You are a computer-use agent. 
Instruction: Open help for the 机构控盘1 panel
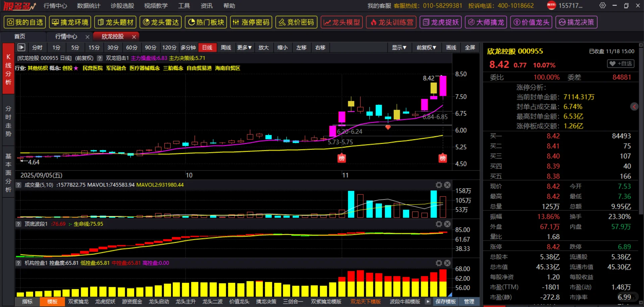click(18, 263)
